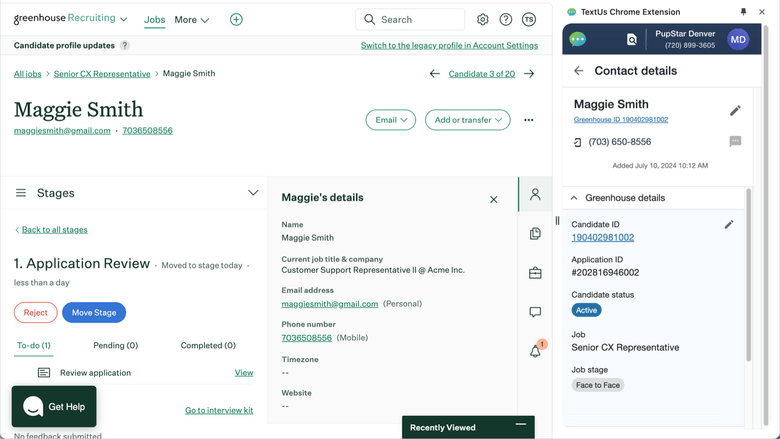Viewport: 780px width, 439px height.
Task: Open the TS user account avatar
Action: point(529,19)
